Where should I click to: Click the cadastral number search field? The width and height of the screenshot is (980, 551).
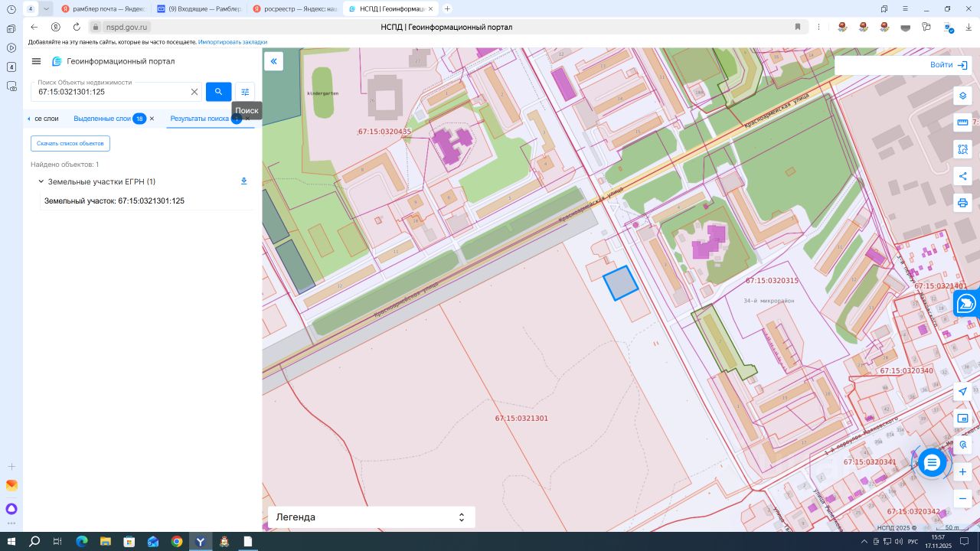[111, 92]
